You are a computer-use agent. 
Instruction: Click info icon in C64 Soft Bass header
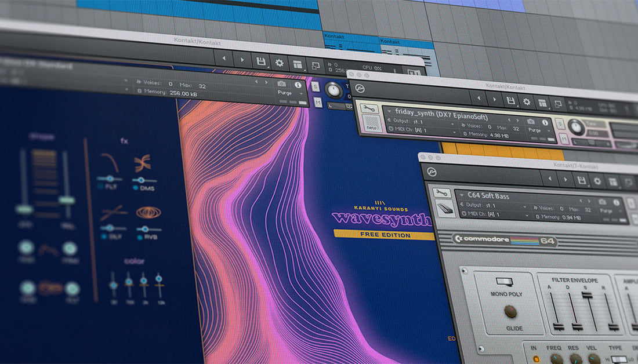617,202
